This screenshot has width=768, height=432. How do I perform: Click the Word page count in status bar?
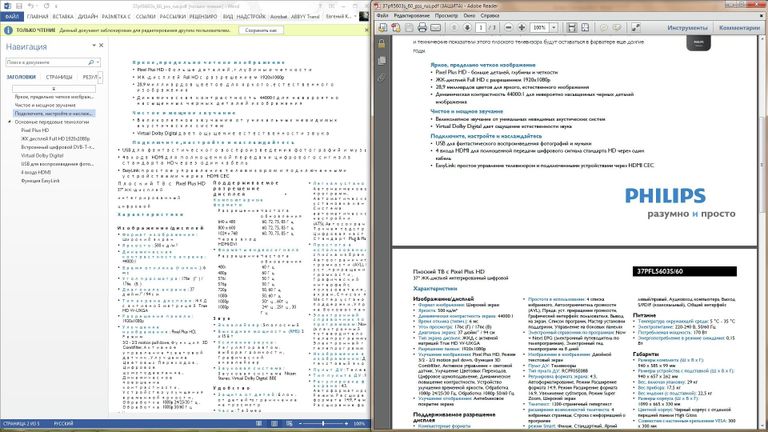(21, 424)
